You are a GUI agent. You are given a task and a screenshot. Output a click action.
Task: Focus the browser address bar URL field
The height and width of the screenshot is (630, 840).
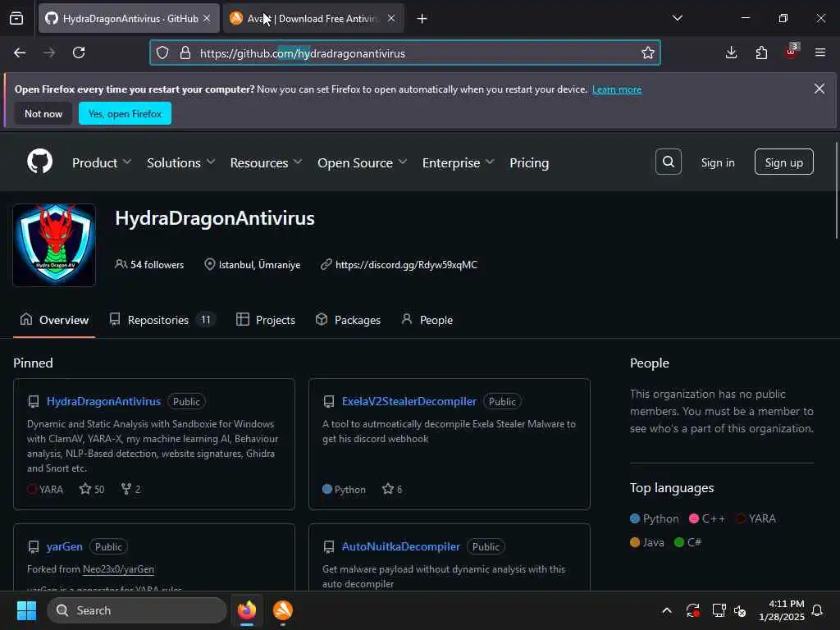[x=405, y=52]
